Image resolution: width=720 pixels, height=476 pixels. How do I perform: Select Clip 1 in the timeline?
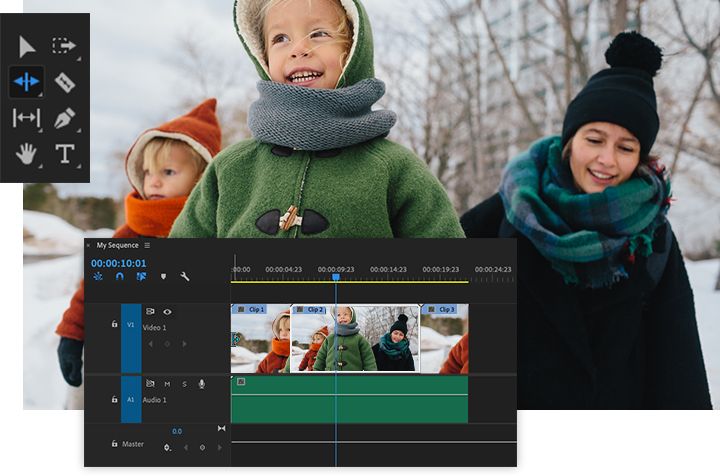coord(260,339)
